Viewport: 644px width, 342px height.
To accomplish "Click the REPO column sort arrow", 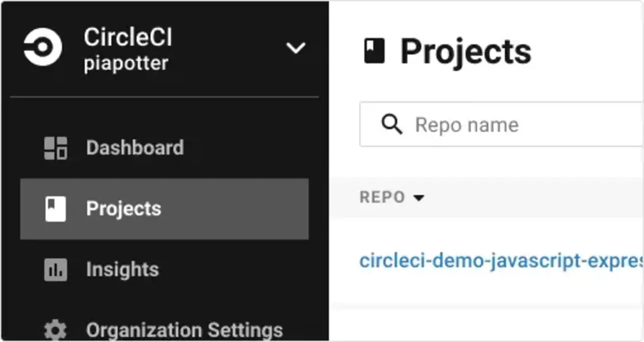I will pyautogui.click(x=419, y=198).
